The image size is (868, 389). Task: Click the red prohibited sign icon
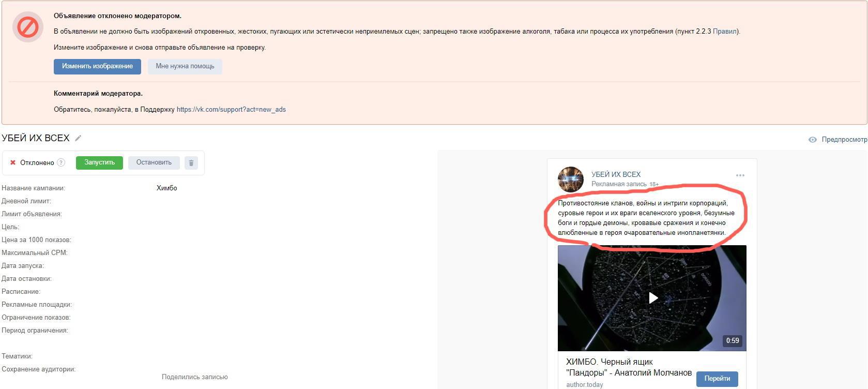tap(28, 27)
